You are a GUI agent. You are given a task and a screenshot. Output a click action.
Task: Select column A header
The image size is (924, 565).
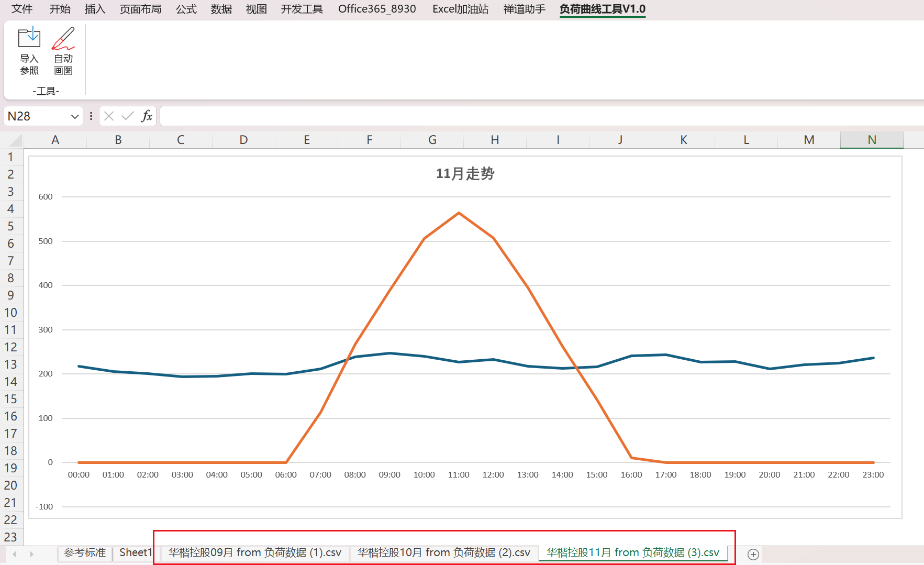55,140
